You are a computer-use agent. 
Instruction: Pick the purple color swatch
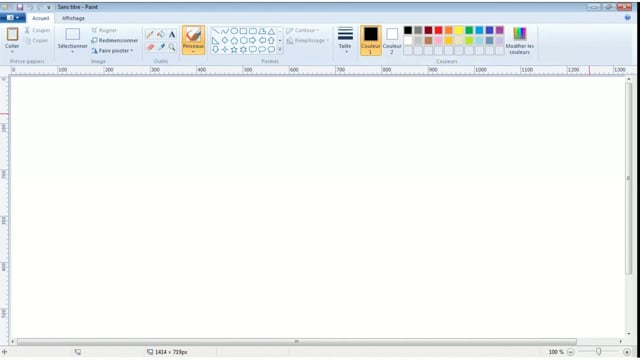click(500, 30)
